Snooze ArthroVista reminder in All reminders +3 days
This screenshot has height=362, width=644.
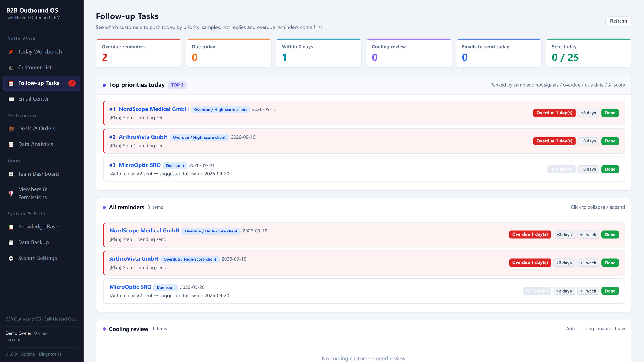tap(564, 263)
